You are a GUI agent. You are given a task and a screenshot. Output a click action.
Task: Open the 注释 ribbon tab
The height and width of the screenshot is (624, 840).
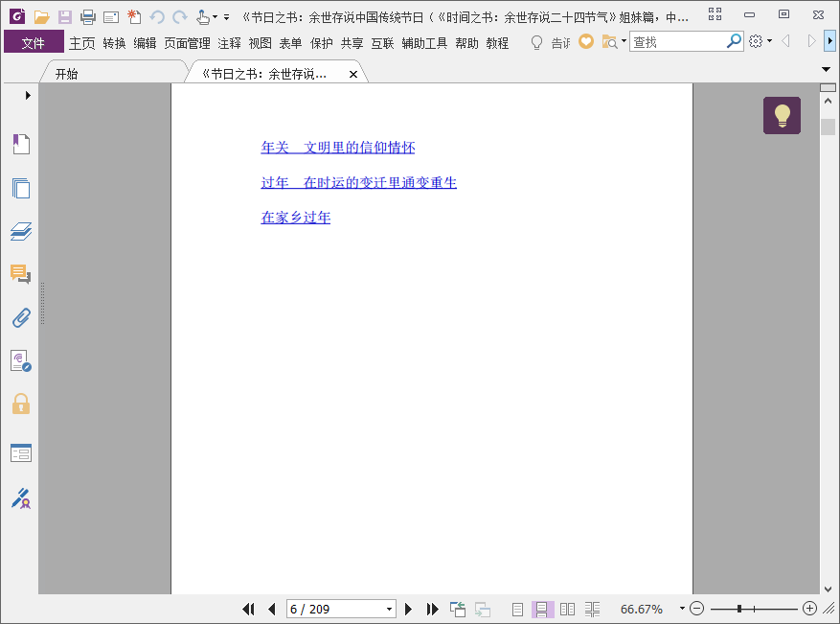pos(229,43)
